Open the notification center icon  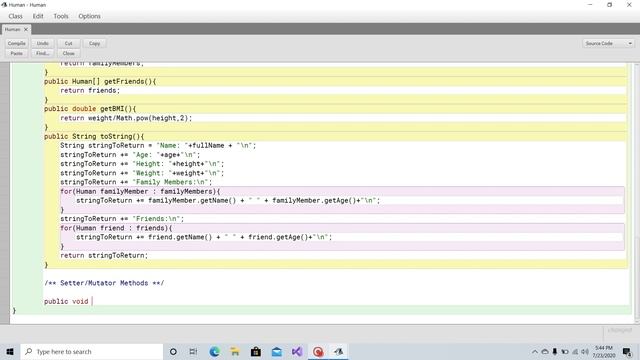627,351
